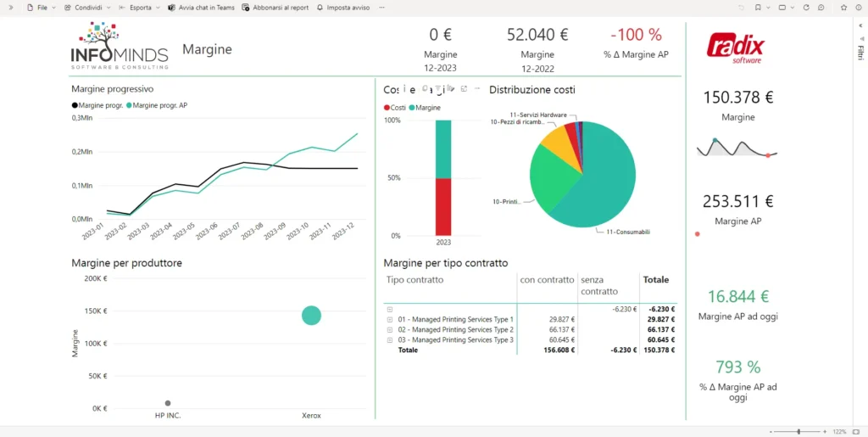
Task: Open the Esporta export menu
Action: [140, 8]
